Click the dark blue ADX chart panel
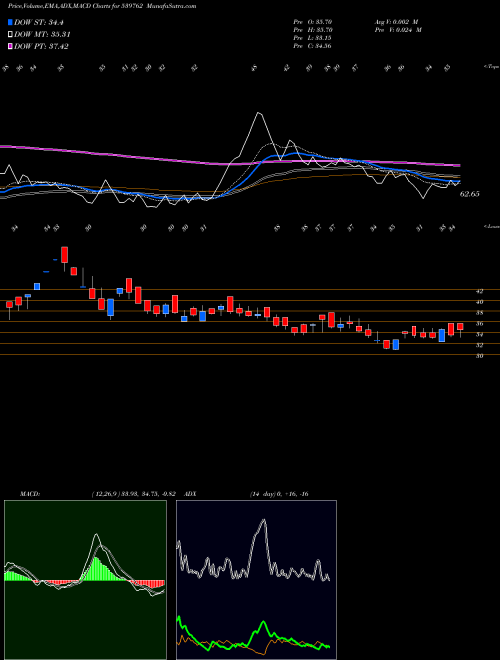Screen dimensions: 500x660 pyautogui.click(x=256, y=580)
